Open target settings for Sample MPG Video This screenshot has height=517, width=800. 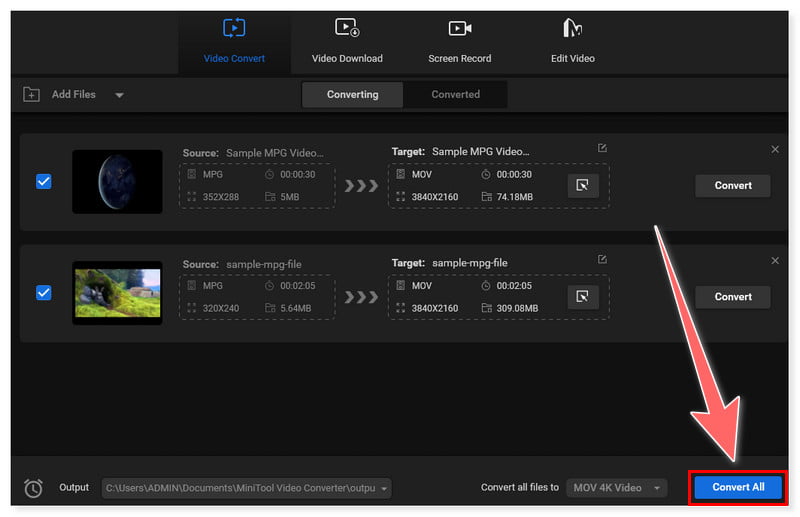[x=582, y=185]
